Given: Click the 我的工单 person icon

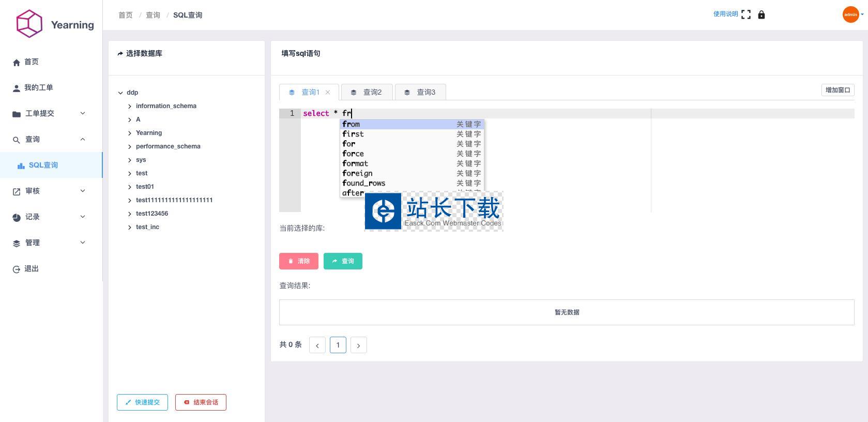Looking at the screenshot, I should (x=17, y=88).
